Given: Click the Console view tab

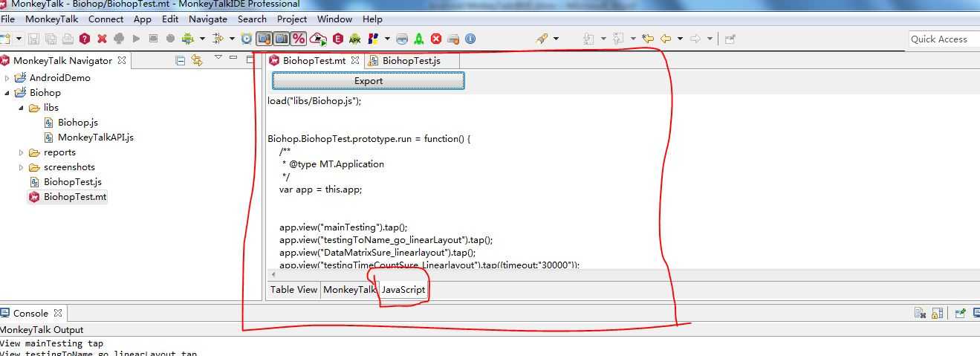Looking at the screenshot, I should click(31, 313).
